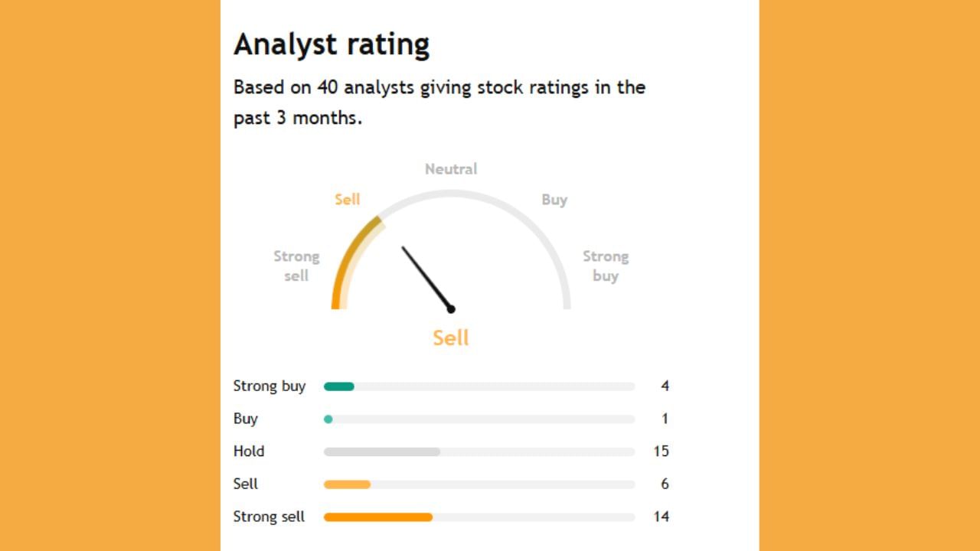Click the small teal dot in the Buy row
This screenshot has width=980, height=551.
click(328, 419)
